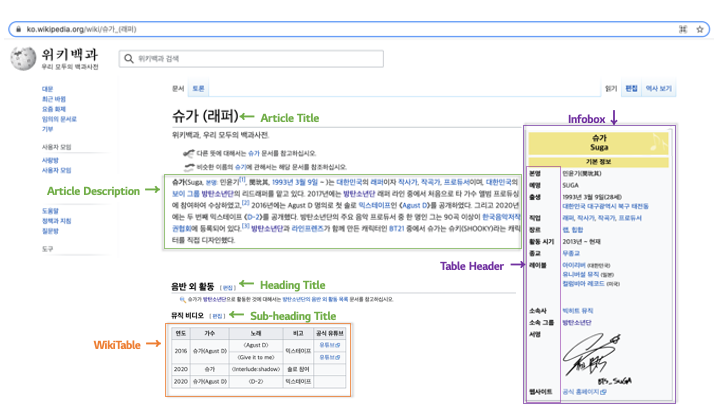Open 방탄소년단의 음반 외 활동 목록 link
The image size is (720, 405).
(315, 299)
